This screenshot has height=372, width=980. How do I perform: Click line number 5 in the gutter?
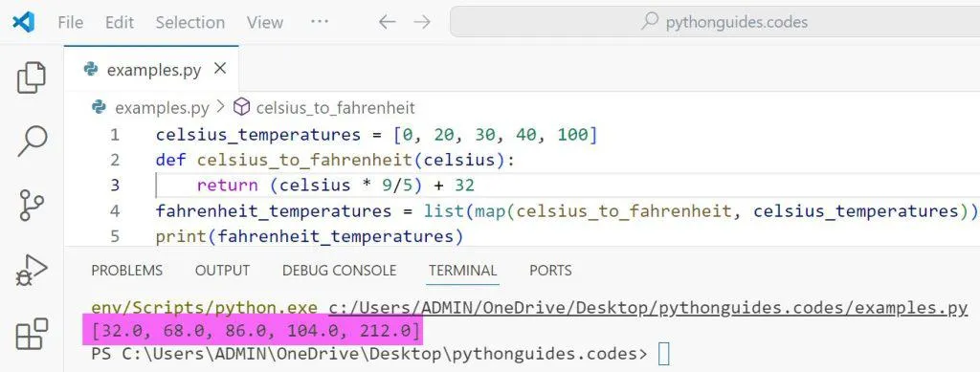pyautogui.click(x=115, y=236)
